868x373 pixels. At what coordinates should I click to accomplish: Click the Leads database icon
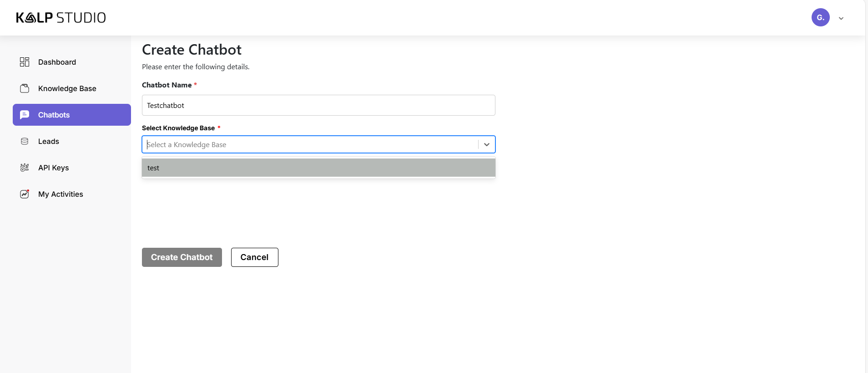click(x=25, y=141)
